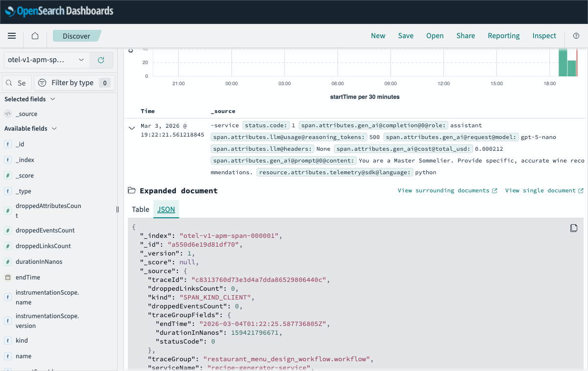Viewport: 588px width, 371px height.
Task: Open Inspect from the top menu
Action: [x=544, y=36]
